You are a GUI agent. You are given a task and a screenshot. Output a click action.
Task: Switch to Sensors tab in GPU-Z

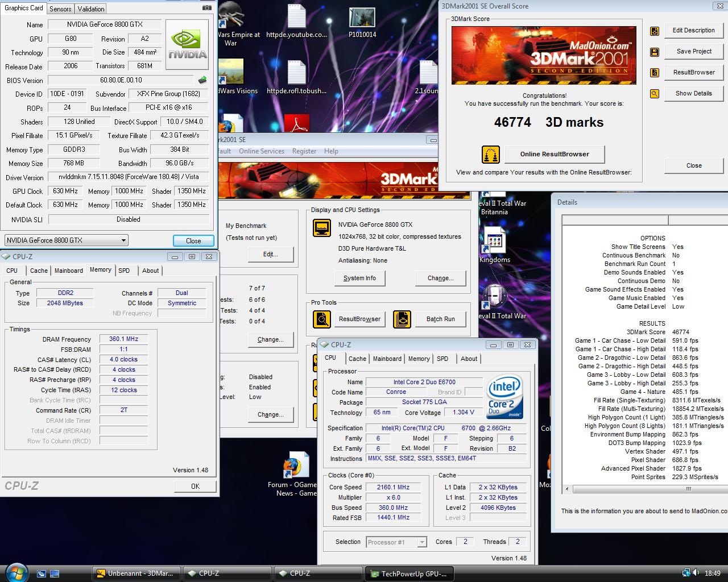pos(60,9)
